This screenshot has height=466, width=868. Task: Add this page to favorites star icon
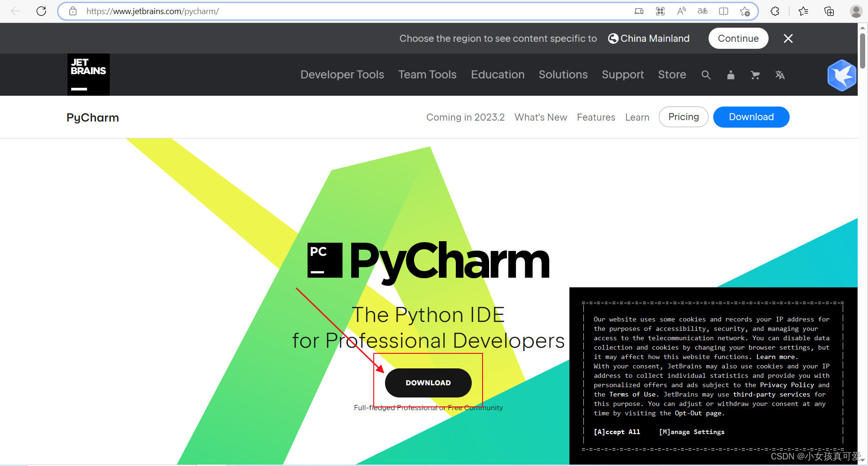pyautogui.click(x=745, y=11)
